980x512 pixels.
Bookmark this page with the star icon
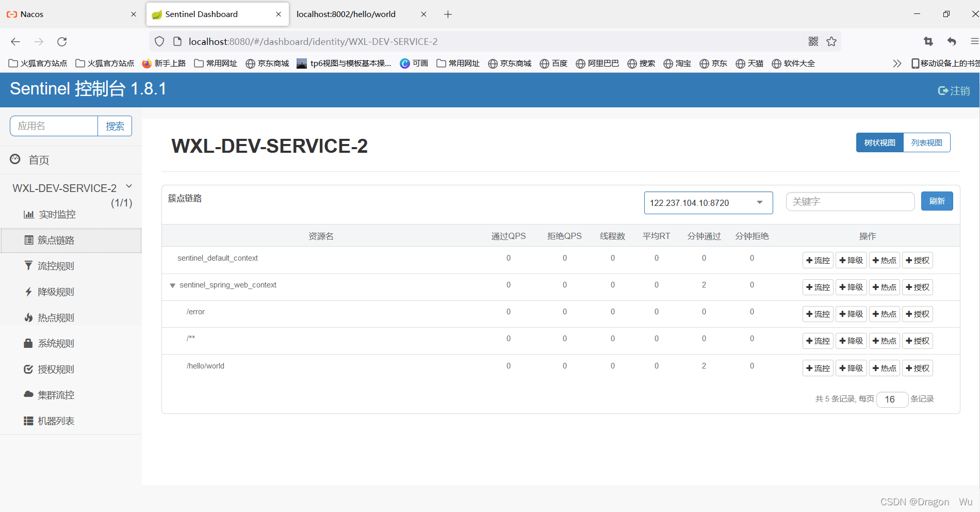pos(831,42)
